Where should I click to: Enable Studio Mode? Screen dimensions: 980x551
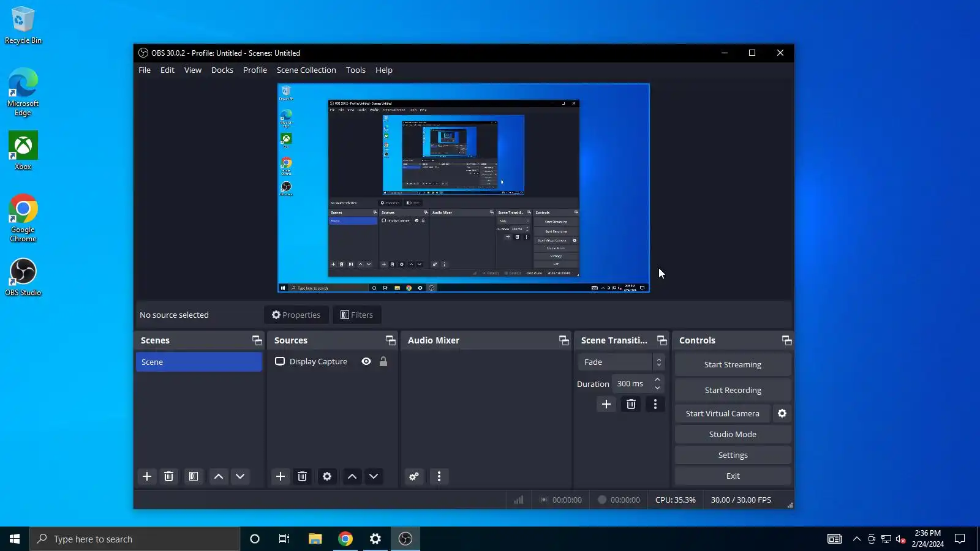pyautogui.click(x=733, y=434)
